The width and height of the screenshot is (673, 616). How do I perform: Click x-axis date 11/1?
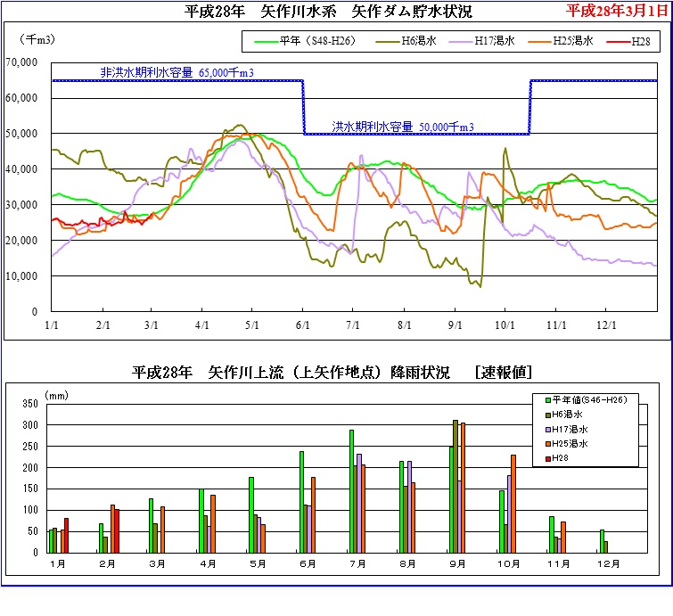(x=556, y=325)
